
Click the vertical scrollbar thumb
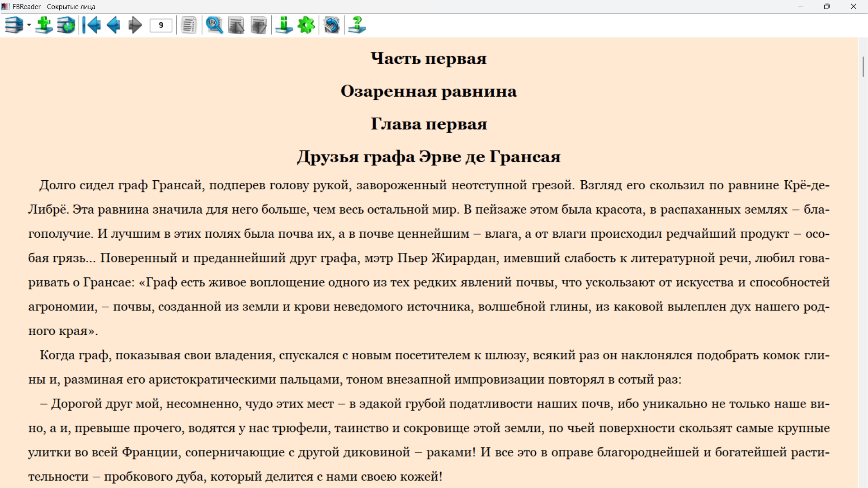point(863,67)
